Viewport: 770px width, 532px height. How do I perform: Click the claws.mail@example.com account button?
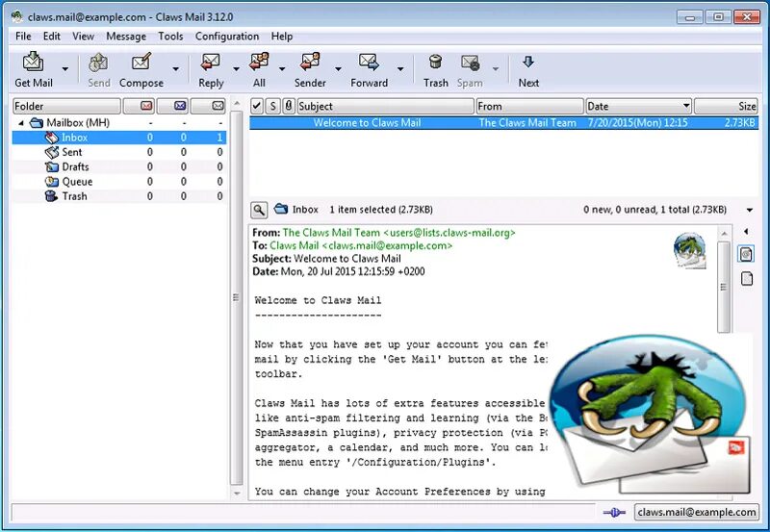[696, 513]
